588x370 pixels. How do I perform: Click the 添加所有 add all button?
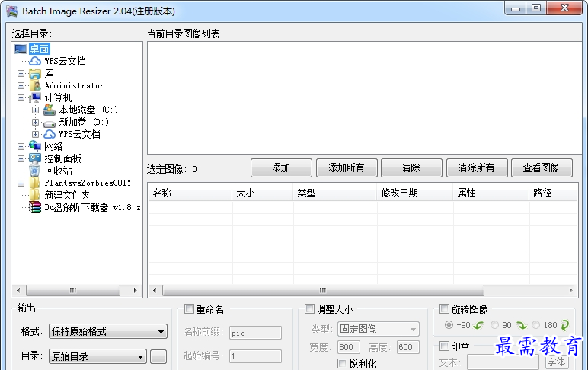tap(347, 167)
